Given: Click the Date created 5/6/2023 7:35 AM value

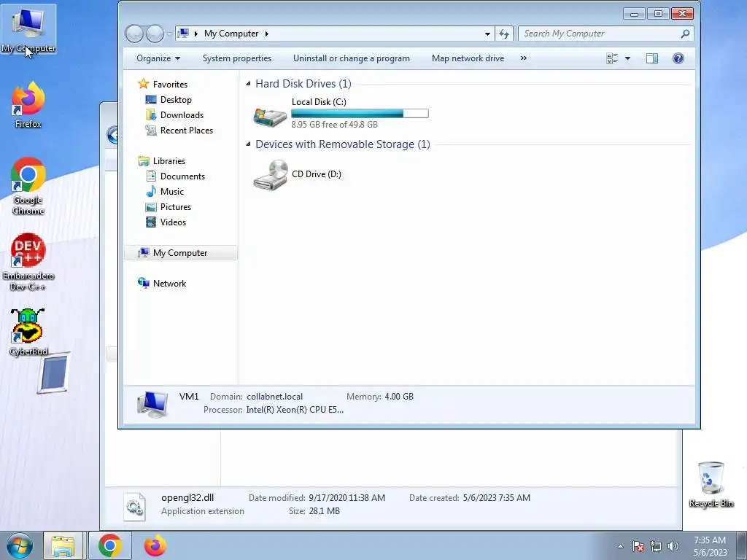Looking at the screenshot, I should [x=496, y=497].
